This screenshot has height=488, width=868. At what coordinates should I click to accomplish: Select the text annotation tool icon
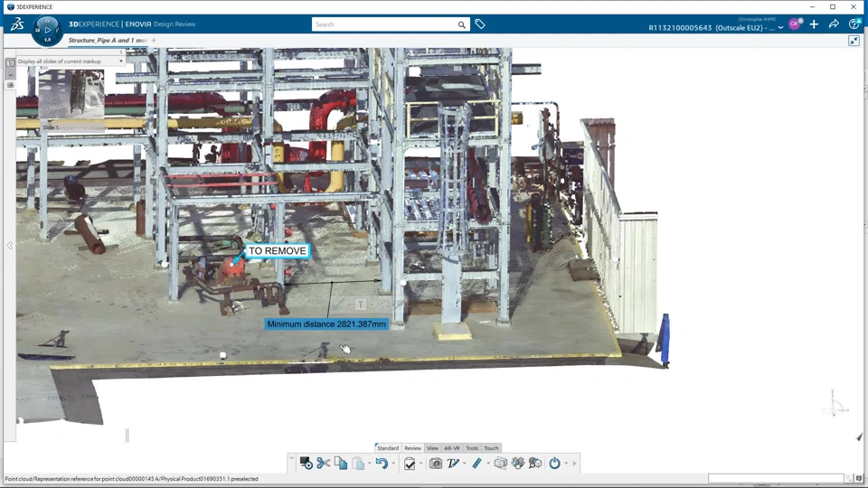pos(453,463)
